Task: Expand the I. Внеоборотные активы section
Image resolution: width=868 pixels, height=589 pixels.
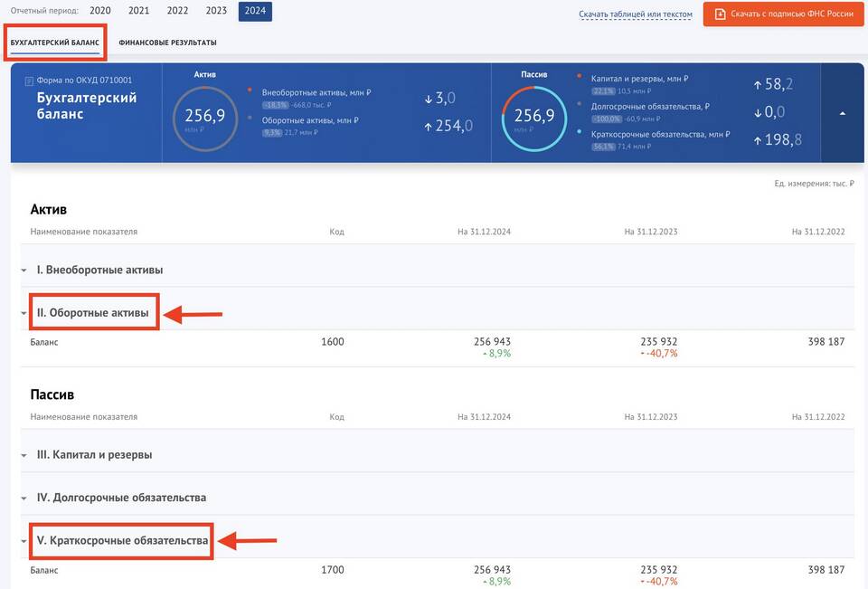Action: [x=99, y=270]
